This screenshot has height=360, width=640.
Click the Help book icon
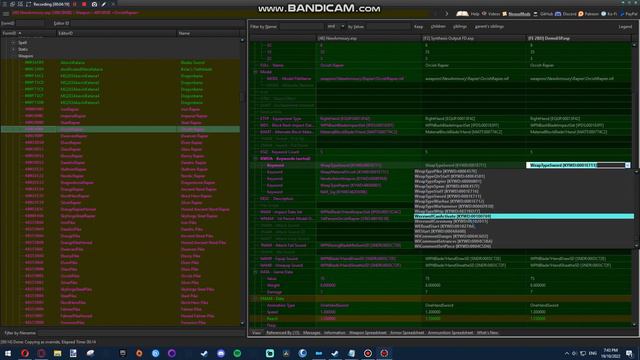pos(462,13)
